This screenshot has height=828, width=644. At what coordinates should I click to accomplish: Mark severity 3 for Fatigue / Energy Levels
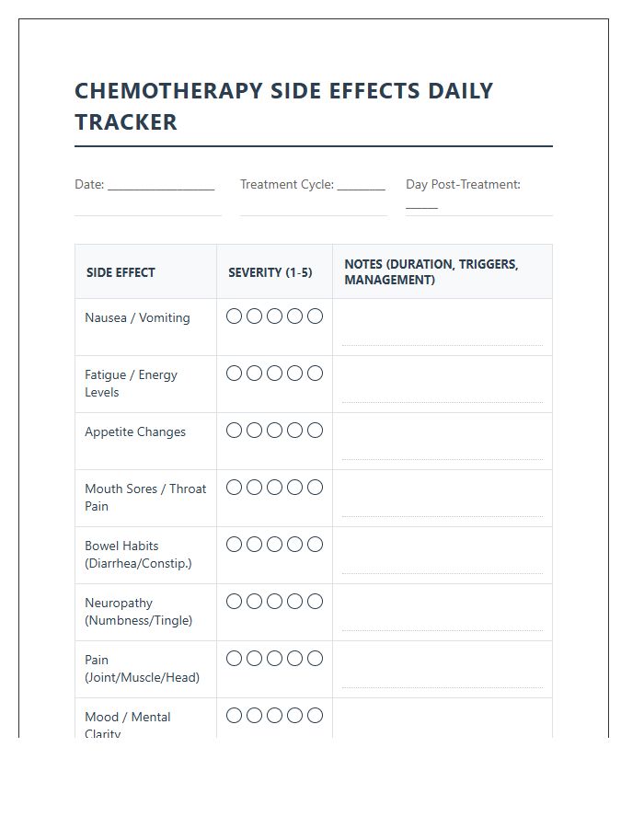[274, 374]
